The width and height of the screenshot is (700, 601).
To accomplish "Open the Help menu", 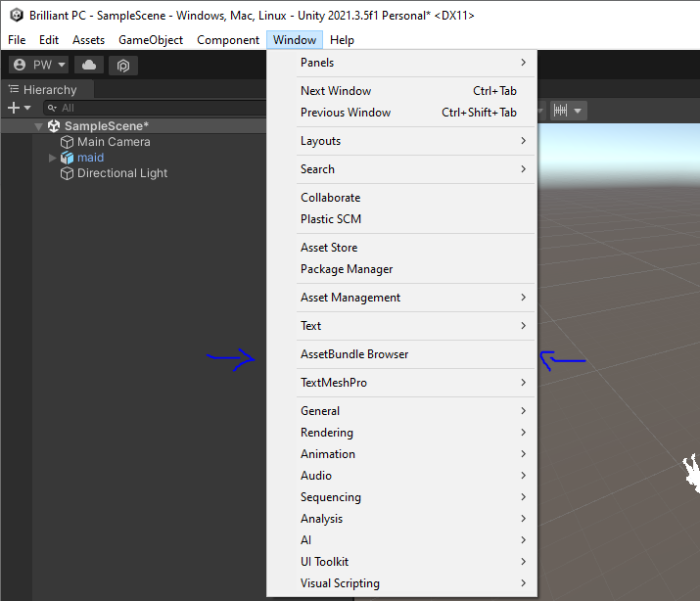I will point(342,40).
